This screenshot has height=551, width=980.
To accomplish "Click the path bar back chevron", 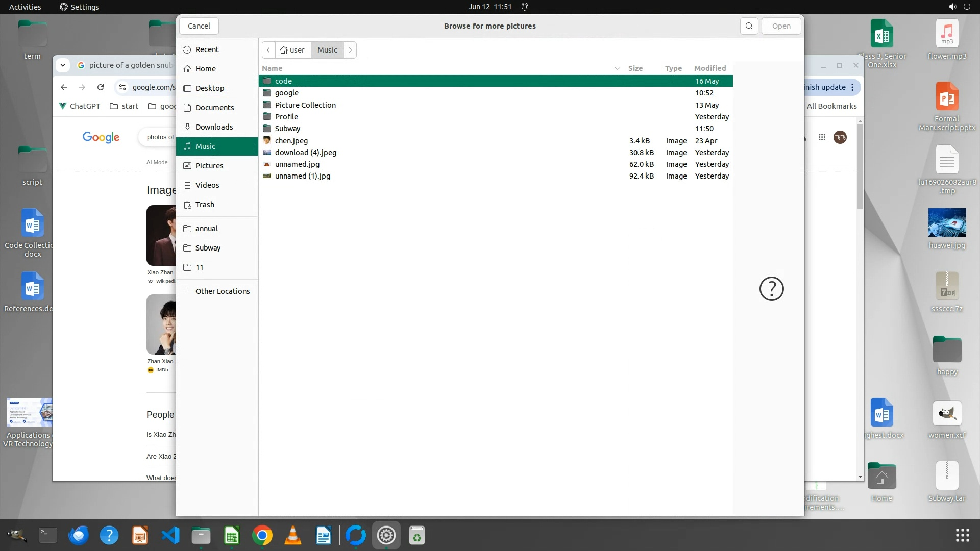I will pyautogui.click(x=268, y=50).
